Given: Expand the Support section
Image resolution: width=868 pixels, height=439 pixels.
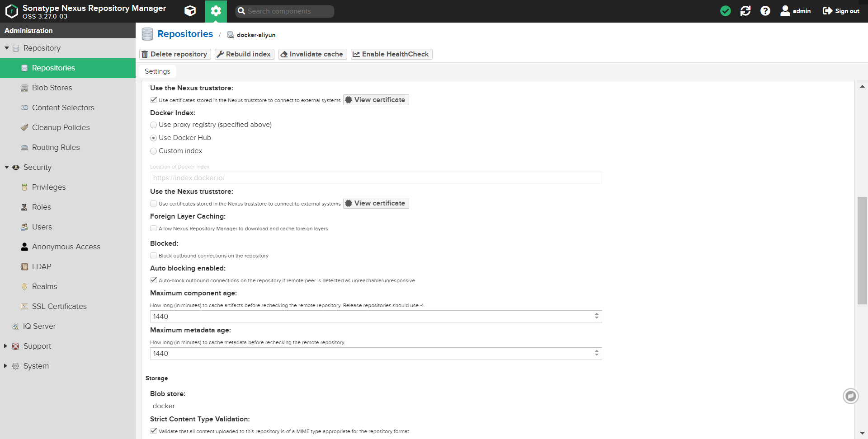Looking at the screenshot, I should [5, 346].
